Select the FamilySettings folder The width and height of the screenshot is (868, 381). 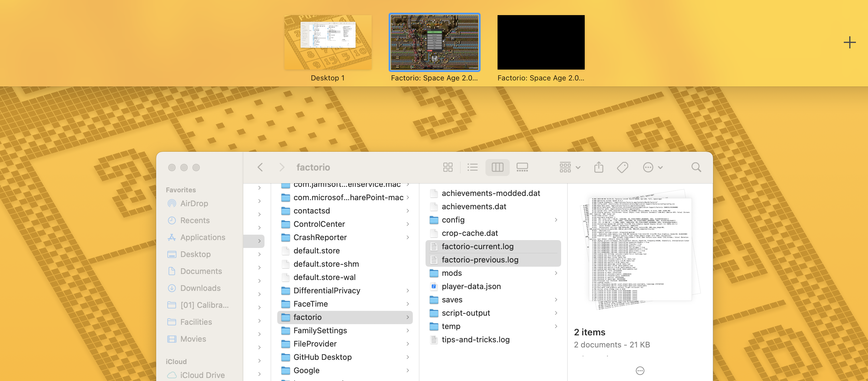pos(345,330)
